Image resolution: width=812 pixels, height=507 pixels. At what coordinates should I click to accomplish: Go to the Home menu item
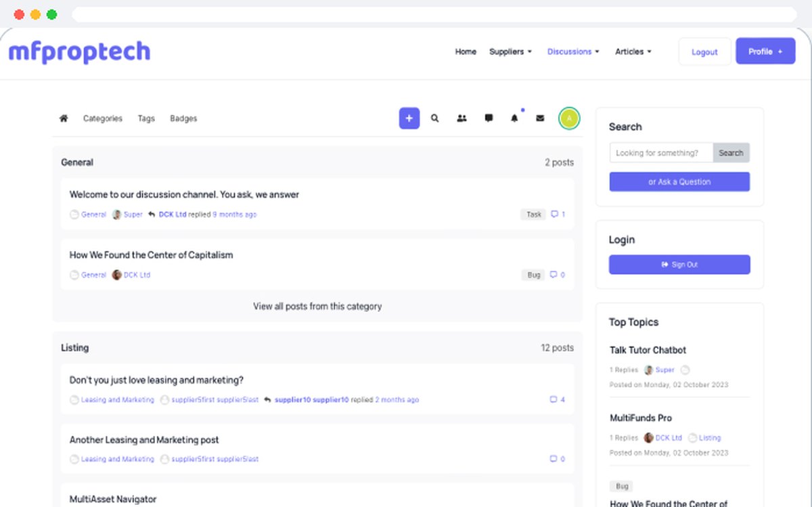coord(466,51)
